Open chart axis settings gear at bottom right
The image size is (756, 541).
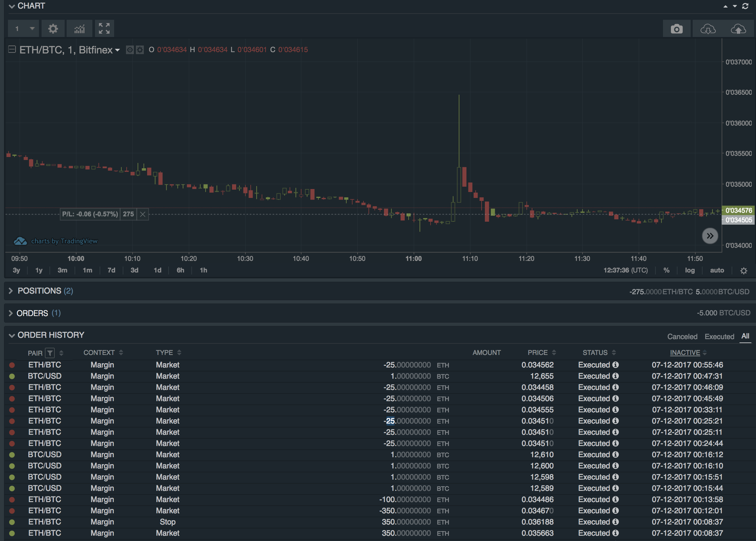point(743,270)
